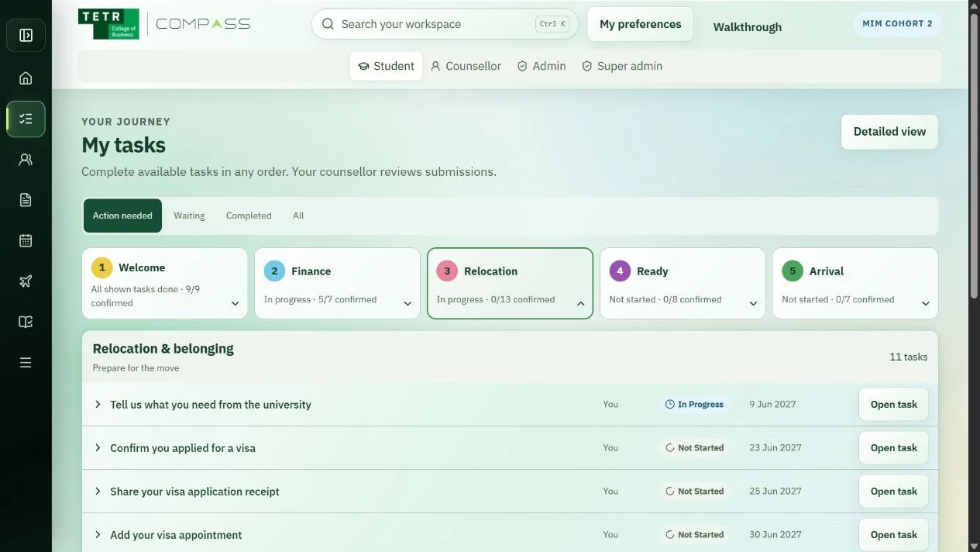Screen dimensions: 980x552
Task: Open task 'Share your visa application receipt'
Action: [x=893, y=492]
